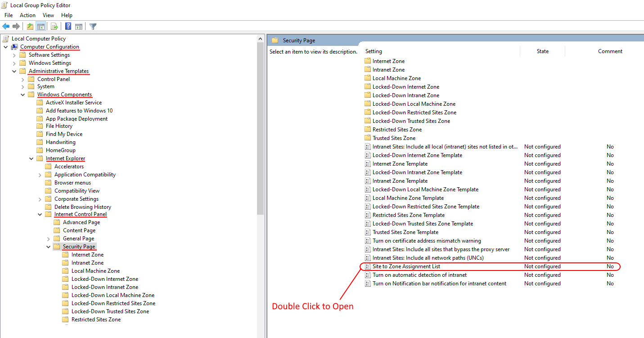Expand the Application Compatibility node

coord(40,175)
